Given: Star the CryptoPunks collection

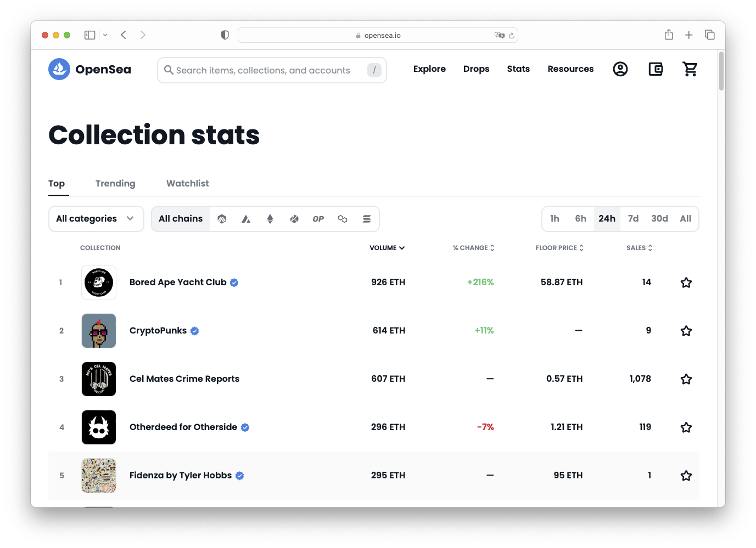Looking at the screenshot, I should pyautogui.click(x=686, y=331).
